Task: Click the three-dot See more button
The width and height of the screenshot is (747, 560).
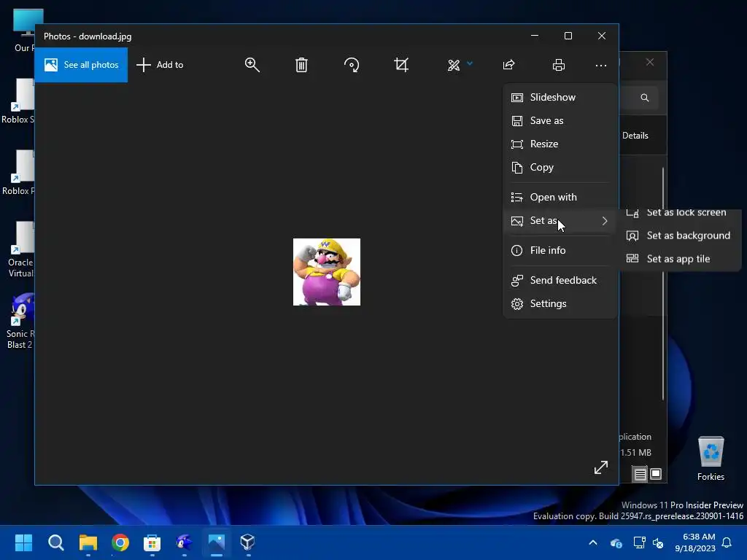Action: [601, 65]
